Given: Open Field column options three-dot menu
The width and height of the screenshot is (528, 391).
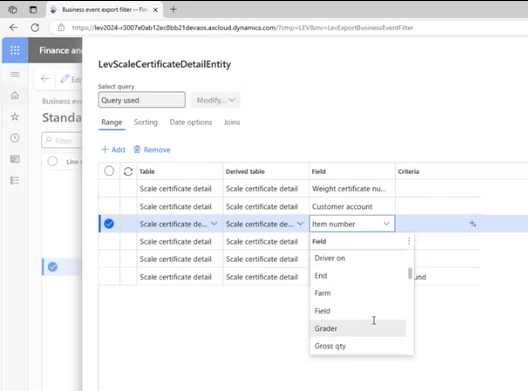Looking at the screenshot, I should click(x=409, y=241).
